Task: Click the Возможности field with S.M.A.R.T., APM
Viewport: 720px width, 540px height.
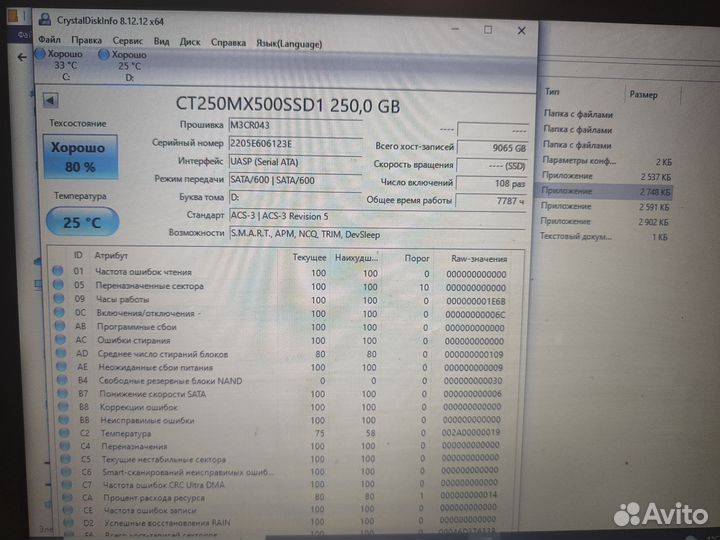Action: tap(377, 235)
